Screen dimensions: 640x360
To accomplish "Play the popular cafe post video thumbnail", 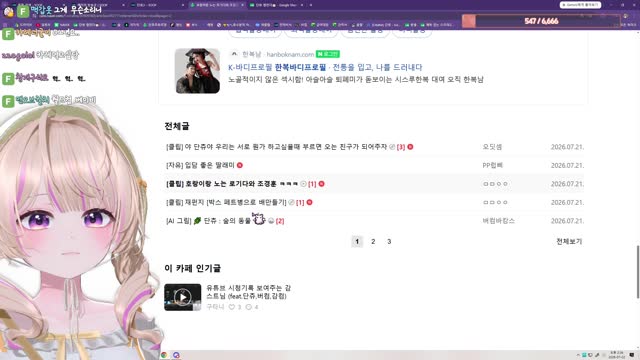I will [x=182, y=297].
